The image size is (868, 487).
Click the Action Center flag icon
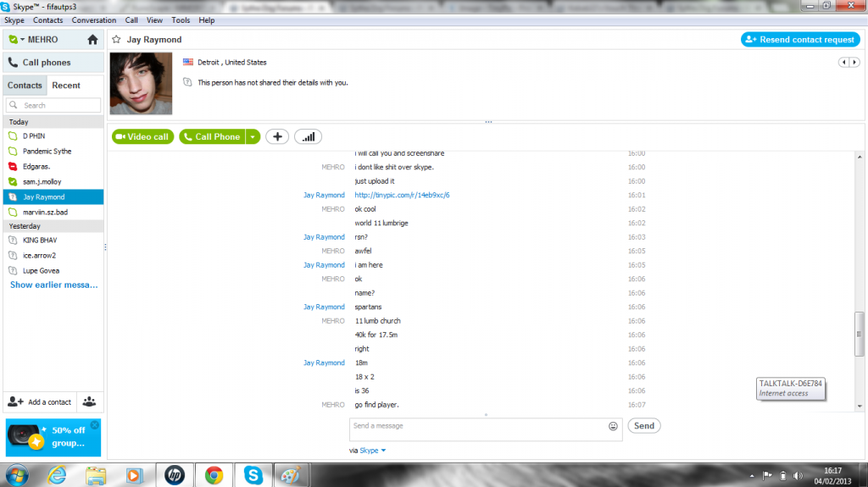[x=767, y=475]
